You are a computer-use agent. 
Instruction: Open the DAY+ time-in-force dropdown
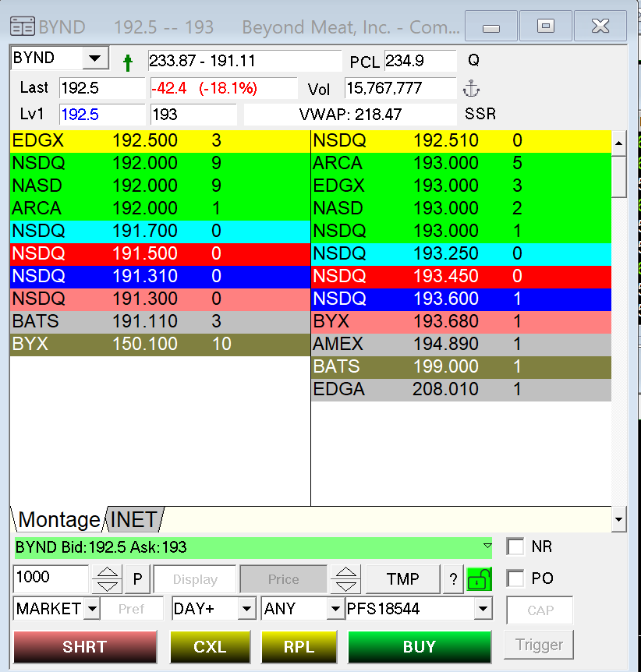pos(246,609)
